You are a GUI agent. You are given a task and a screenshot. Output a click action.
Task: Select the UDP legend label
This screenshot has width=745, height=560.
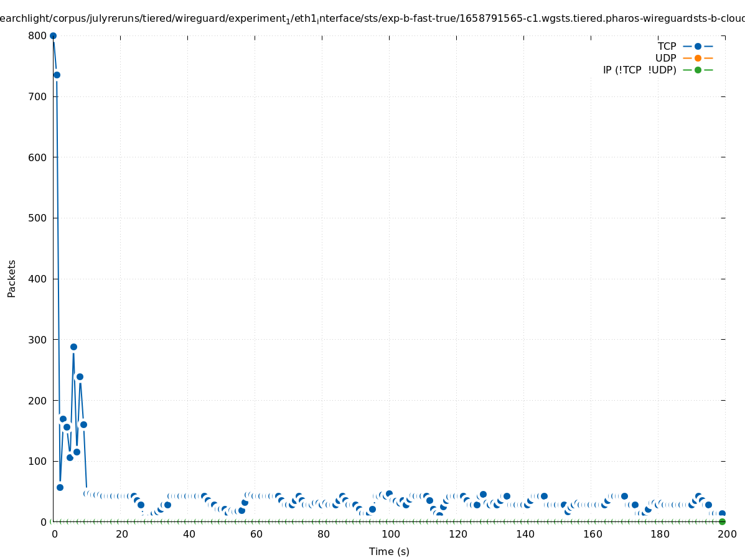point(665,58)
